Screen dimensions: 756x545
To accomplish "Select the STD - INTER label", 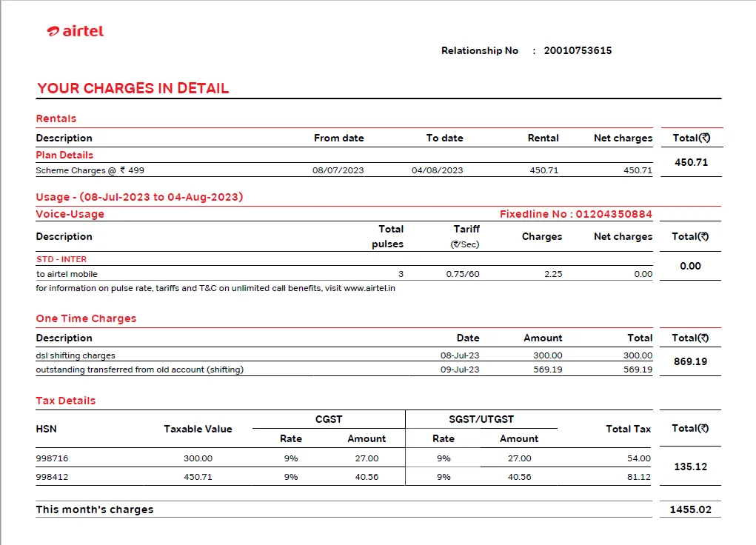I will 61,259.
